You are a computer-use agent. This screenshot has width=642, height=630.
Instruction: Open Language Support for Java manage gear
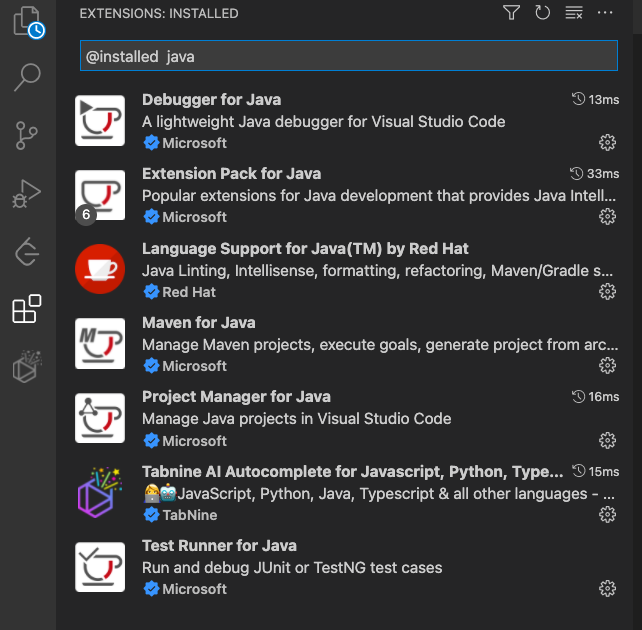click(x=607, y=291)
